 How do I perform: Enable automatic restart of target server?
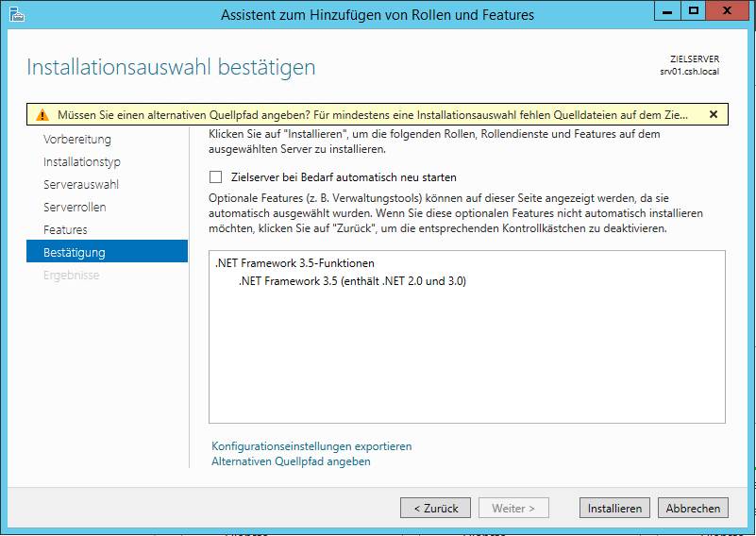(x=216, y=177)
